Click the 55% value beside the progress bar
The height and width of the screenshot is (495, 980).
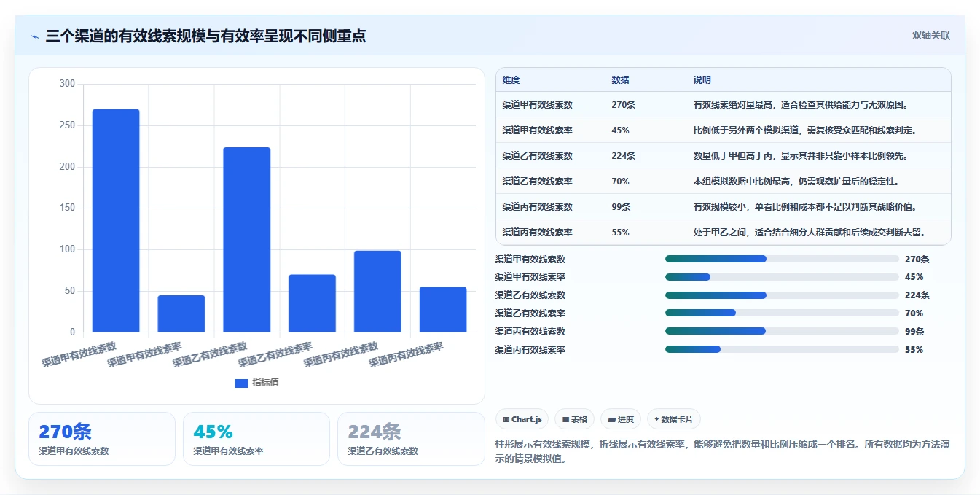(914, 349)
